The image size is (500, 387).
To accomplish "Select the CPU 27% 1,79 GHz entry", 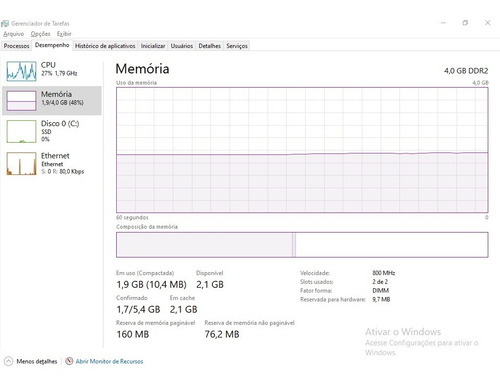I will pos(52,71).
